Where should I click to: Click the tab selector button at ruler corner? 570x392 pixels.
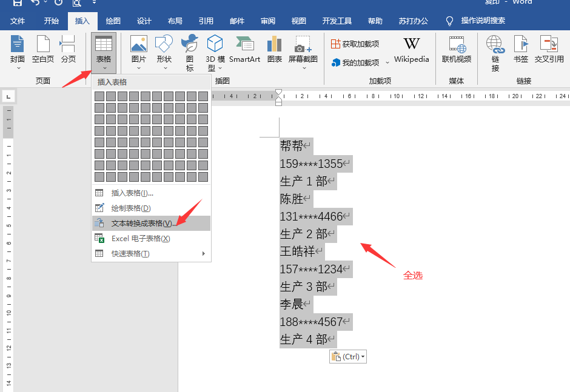click(x=8, y=96)
